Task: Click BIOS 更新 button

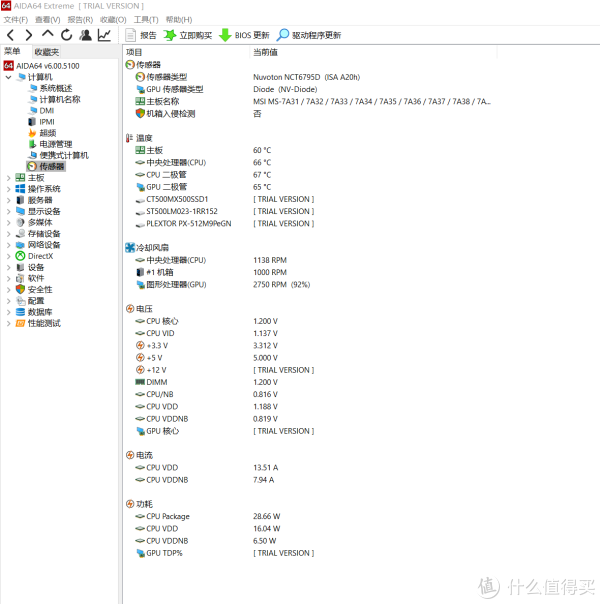Action: 244,35
